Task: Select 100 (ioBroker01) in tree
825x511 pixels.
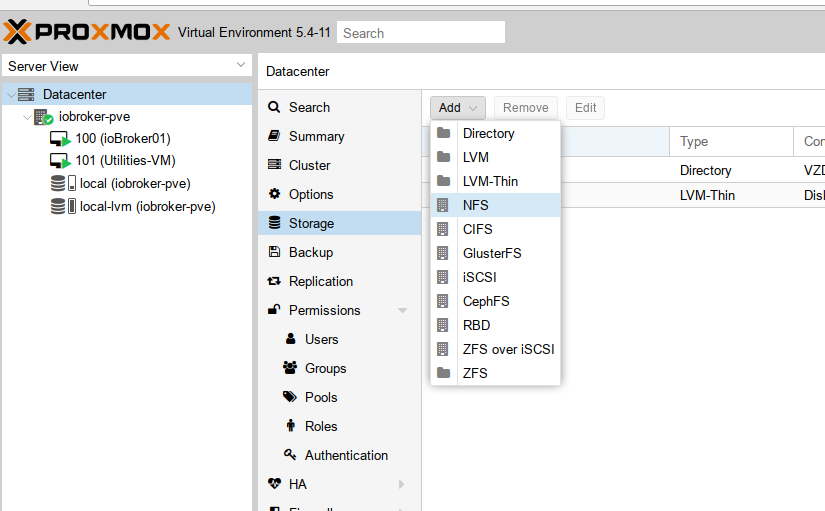Action: [123, 138]
